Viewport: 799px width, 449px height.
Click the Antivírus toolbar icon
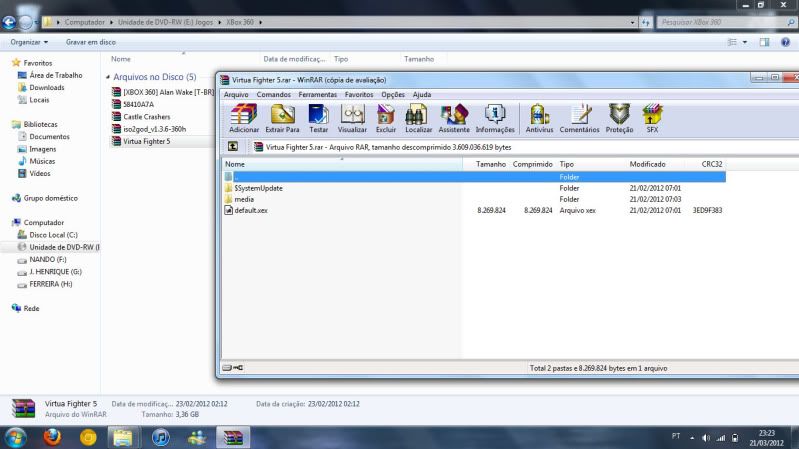coord(539,118)
